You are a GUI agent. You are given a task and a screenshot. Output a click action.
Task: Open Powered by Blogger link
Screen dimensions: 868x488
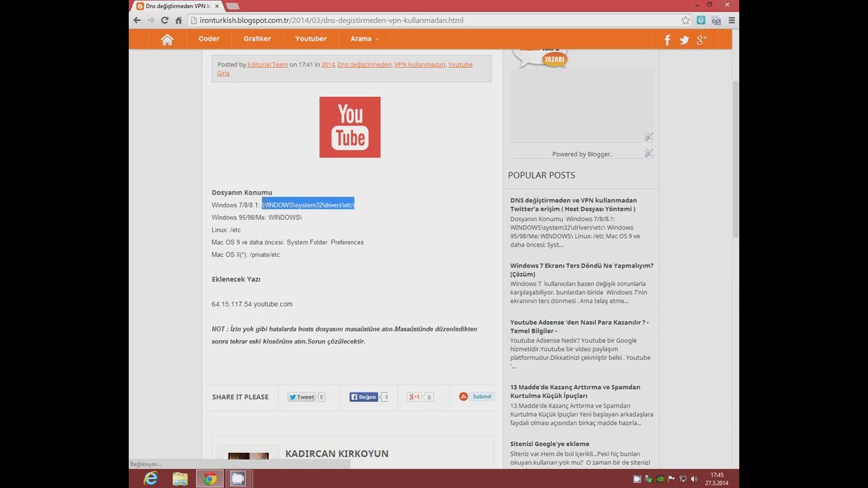tap(581, 154)
